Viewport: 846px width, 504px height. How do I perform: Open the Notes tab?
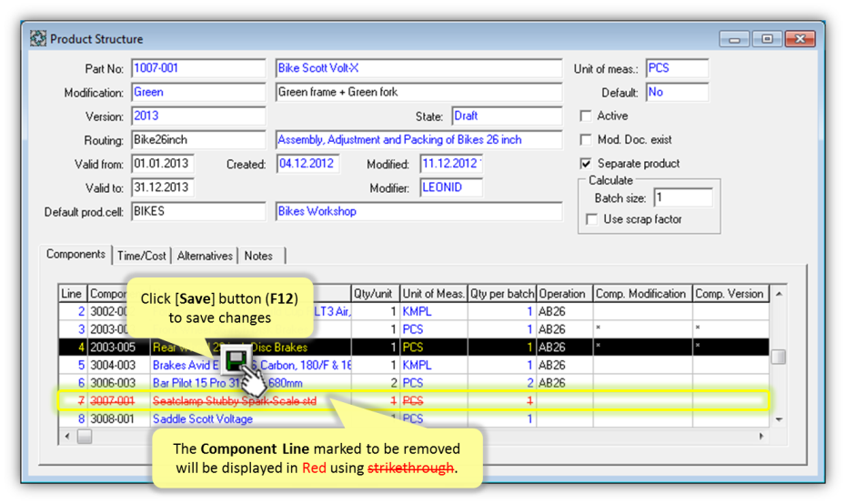coord(261,256)
